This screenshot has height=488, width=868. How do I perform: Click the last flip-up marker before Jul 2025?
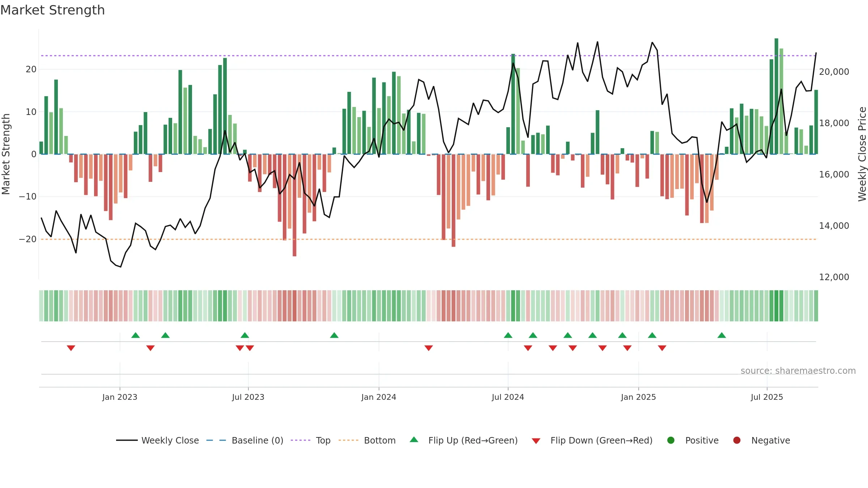pos(722,335)
